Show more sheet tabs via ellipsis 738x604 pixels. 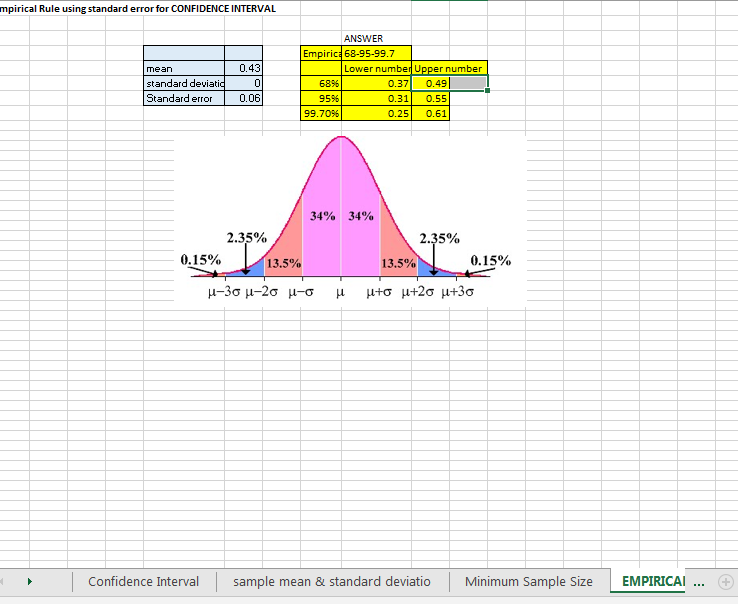(x=699, y=583)
